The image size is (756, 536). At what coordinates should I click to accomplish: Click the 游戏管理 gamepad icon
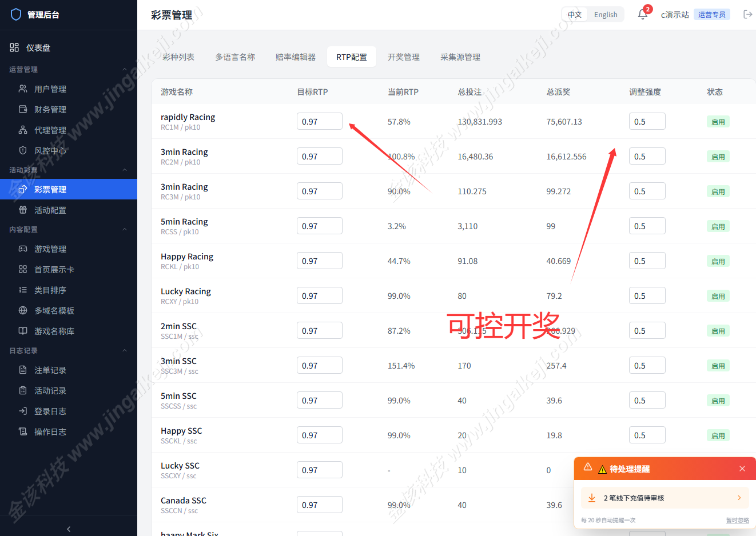[x=23, y=249]
